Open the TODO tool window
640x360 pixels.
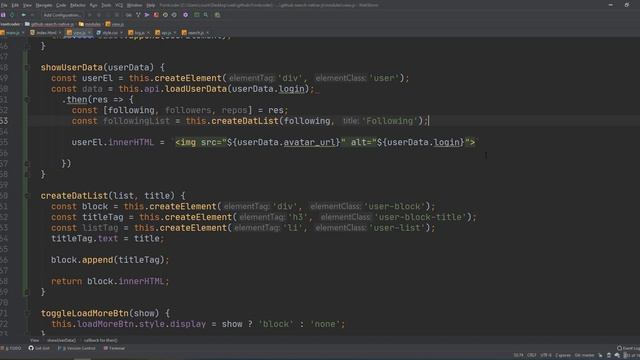click(11, 348)
